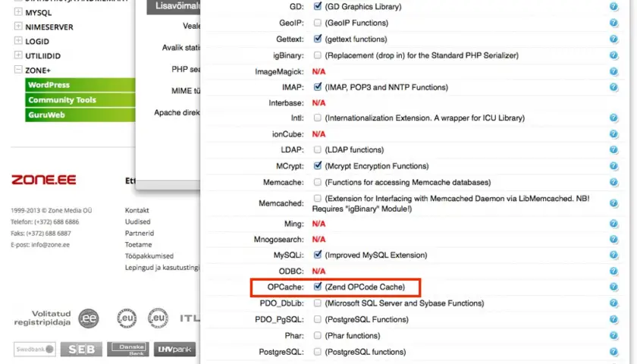Open help icon for Mnogosearch row
This screenshot has height=364, width=637.
pyautogui.click(x=613, y=240)
